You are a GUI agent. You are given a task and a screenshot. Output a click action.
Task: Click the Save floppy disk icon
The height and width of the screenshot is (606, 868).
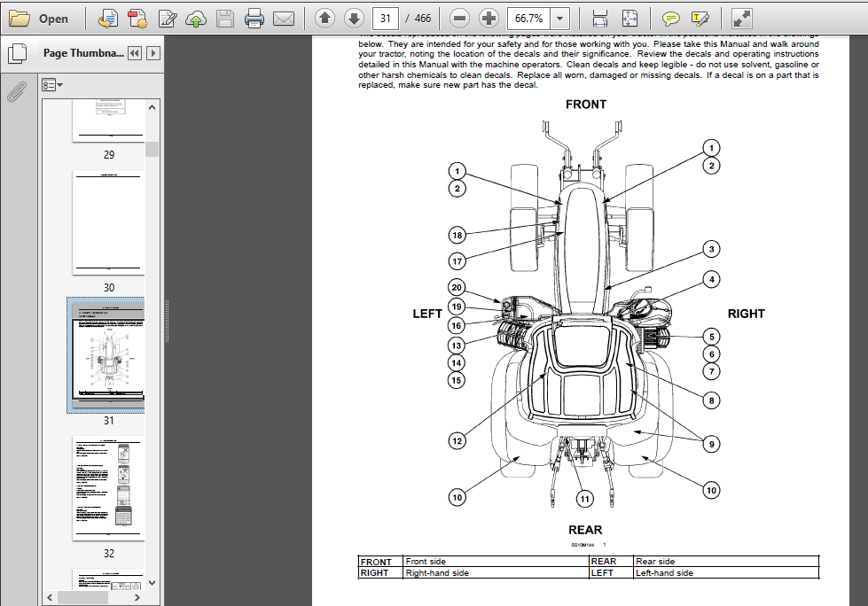tap(224, 19)
